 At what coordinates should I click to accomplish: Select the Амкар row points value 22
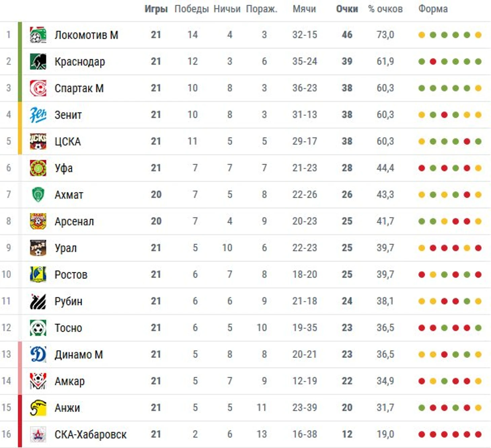click(347, 381)
